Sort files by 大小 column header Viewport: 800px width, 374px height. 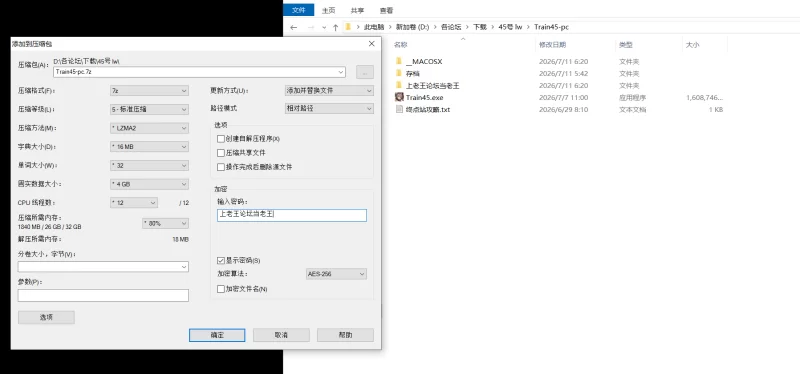[692, 45]
